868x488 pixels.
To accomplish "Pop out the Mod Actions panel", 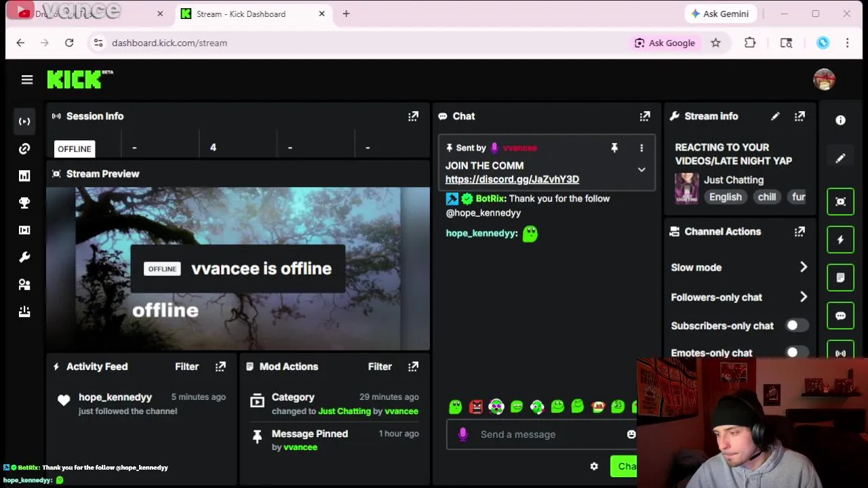I will (413, 367).
